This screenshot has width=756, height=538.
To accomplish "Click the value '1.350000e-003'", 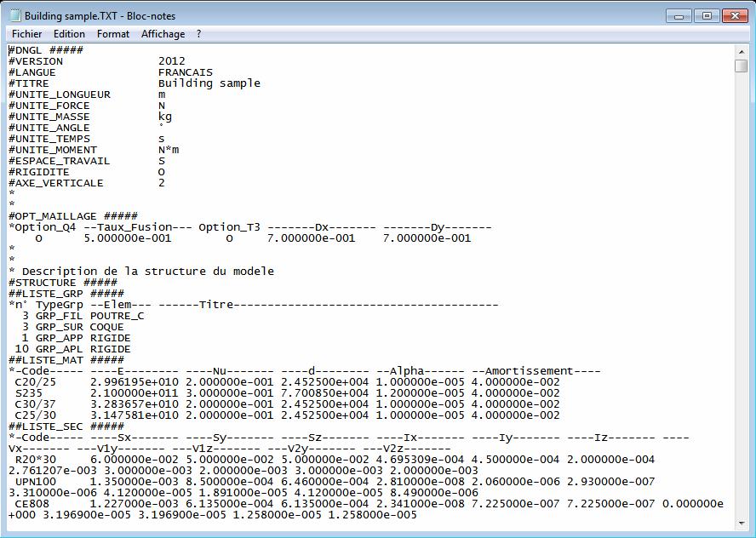I will click(134, 482).
